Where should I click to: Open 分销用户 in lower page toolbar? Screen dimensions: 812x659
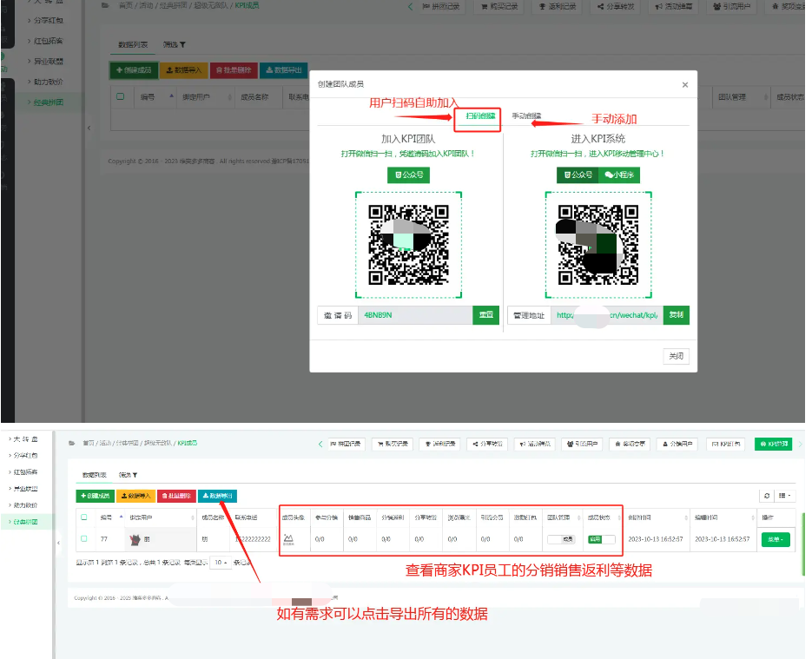(677, 444)
